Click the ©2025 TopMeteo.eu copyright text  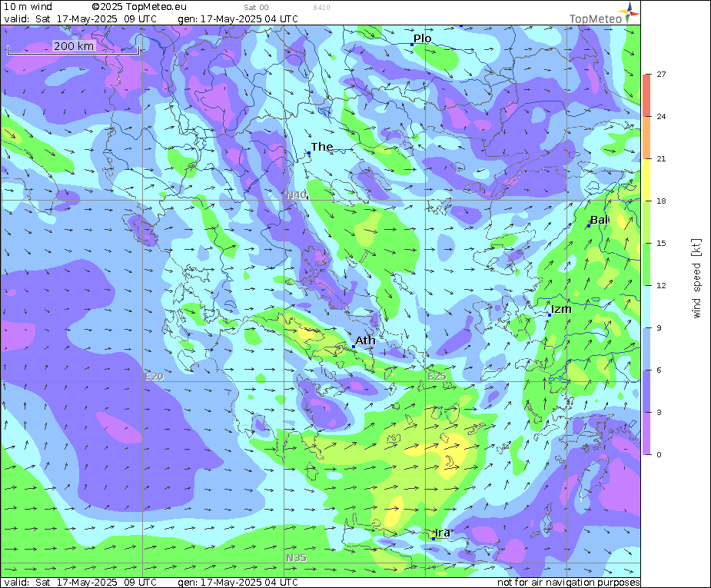[x=139, y=7]
